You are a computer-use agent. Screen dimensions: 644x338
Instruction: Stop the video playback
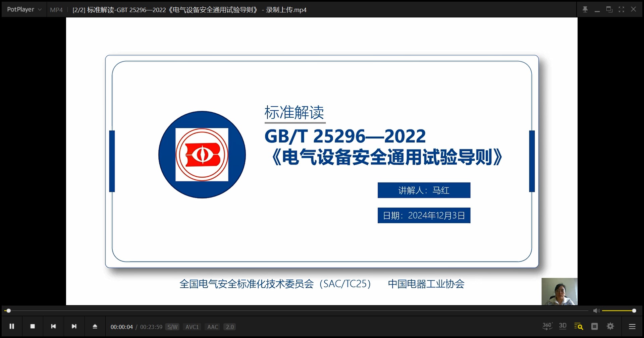click(33, 326)
